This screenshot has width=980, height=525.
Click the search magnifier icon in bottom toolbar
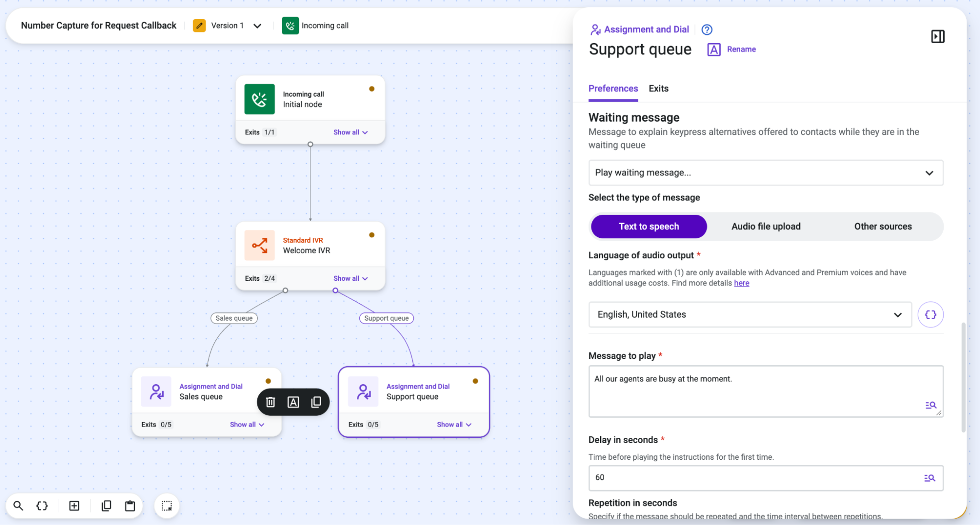pyautogui.click(x=18, y=506)
